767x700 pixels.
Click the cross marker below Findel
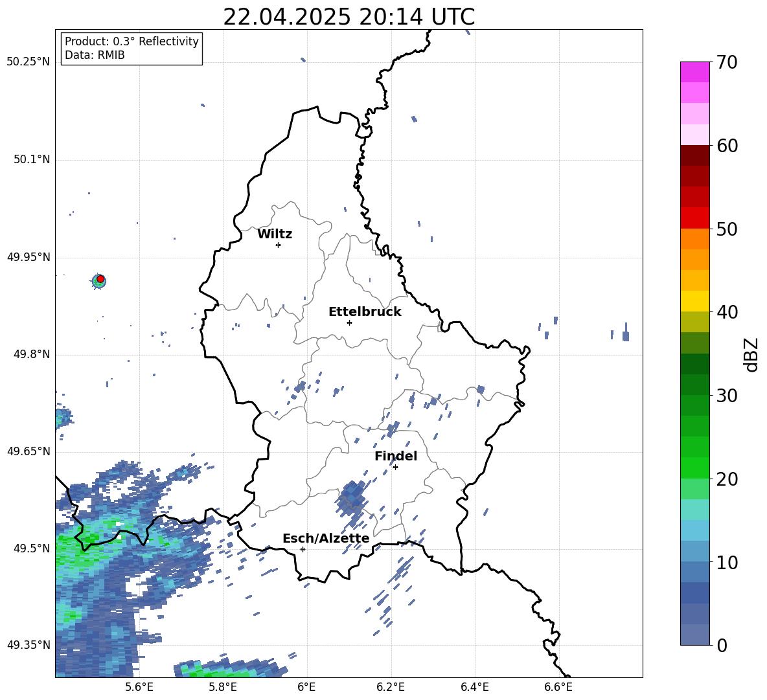396,468
